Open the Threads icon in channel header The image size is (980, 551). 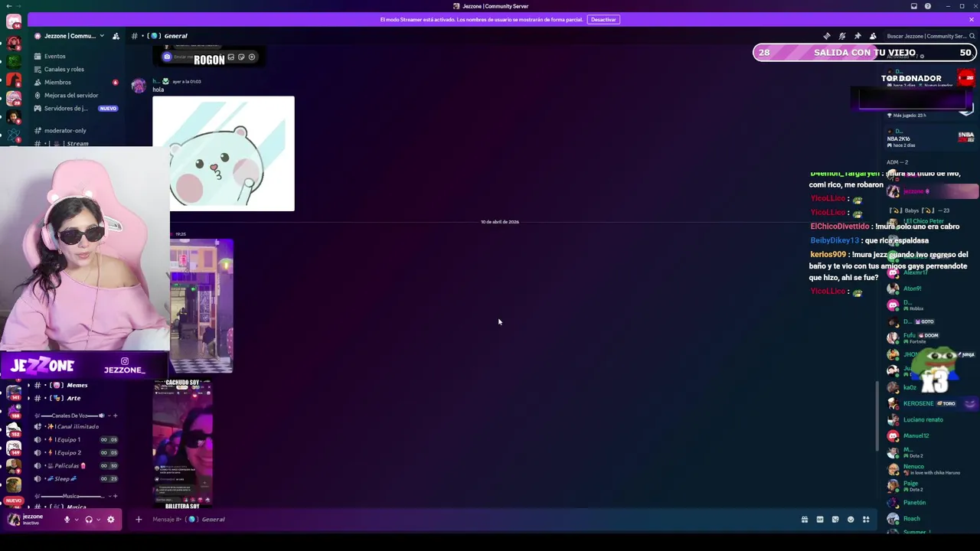click(x=826, y=36)
